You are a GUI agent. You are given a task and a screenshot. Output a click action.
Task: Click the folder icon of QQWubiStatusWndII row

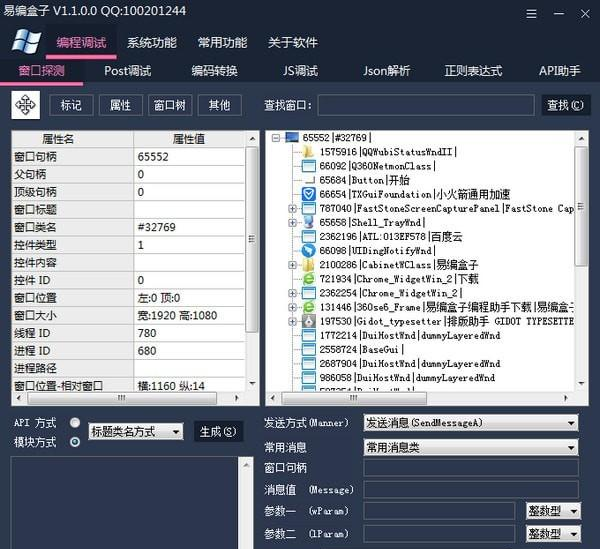[308, 152]
